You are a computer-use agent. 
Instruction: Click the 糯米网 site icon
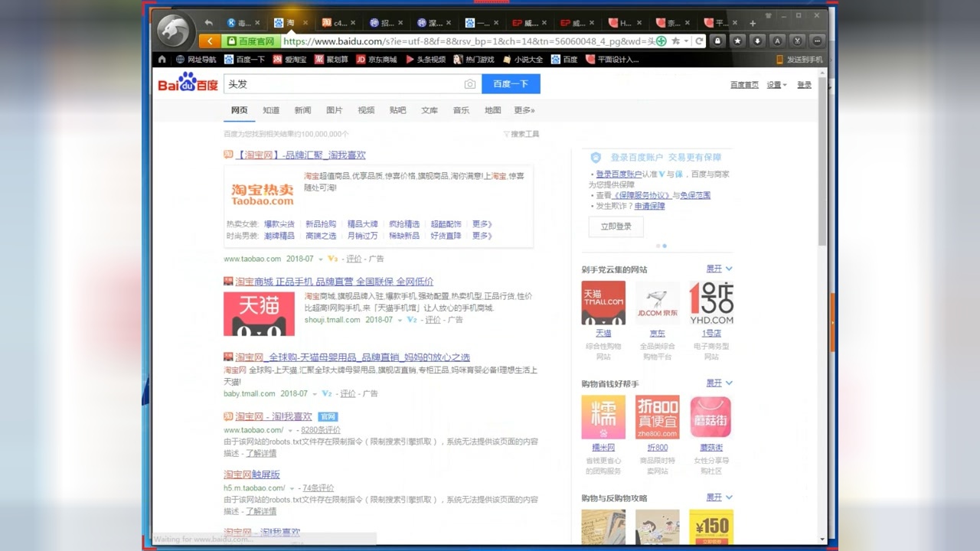tap(603, 417)
